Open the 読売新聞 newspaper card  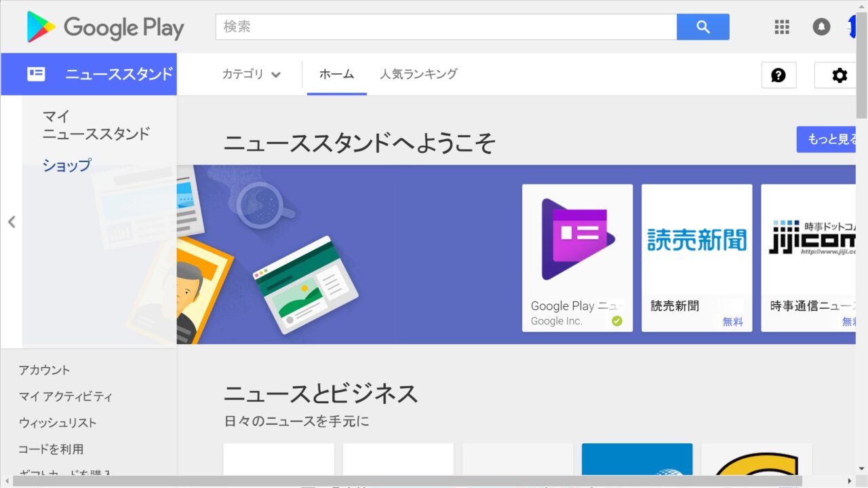pos(696,258)
